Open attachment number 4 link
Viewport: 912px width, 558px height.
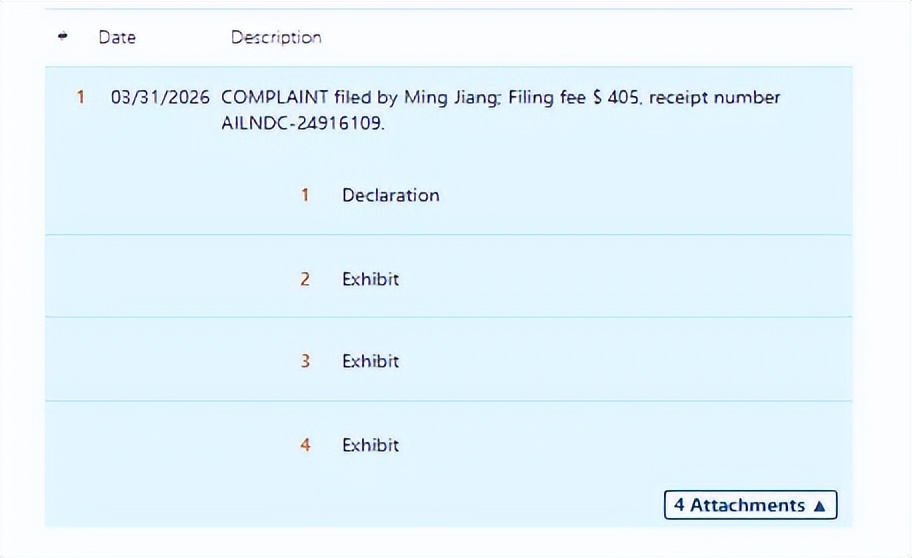point(305,445)
